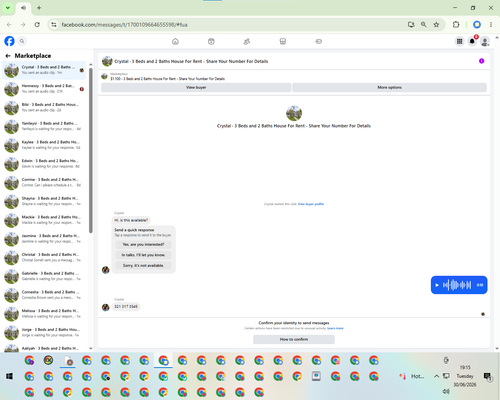
Task: Bookmark this page with star icon
Action: (436, 25)
